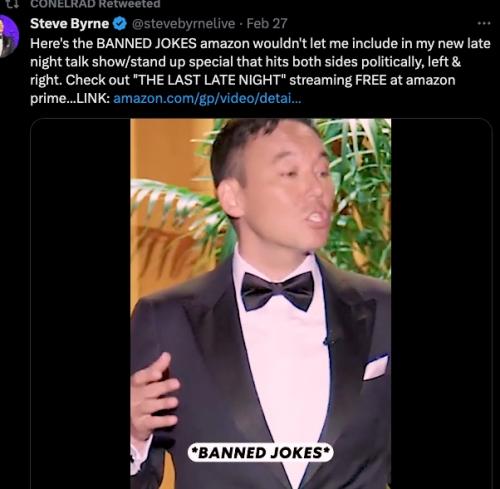Click the "prime...LINK:" text before the URL
Screen dimensions: 500x489
coord(70,99)
